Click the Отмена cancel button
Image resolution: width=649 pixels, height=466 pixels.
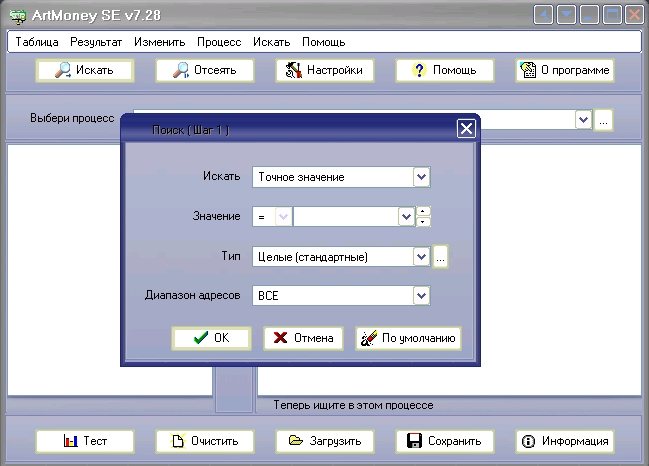(303, 338)
